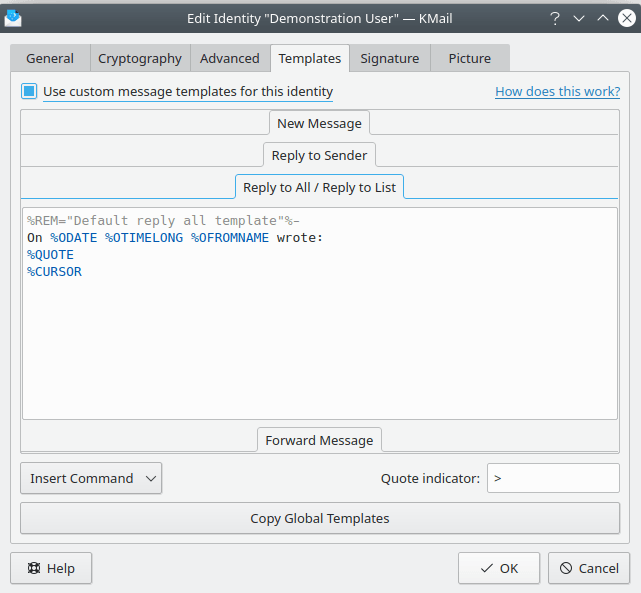Minimize the Edit Identity window
This screenshot has width=641, height=593.
tap(579, 18)
